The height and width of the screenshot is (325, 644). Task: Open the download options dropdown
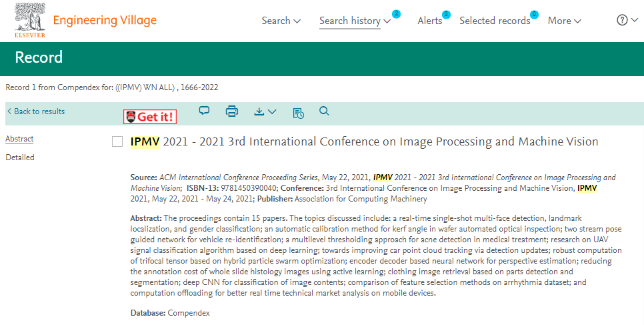click(265, 111)
